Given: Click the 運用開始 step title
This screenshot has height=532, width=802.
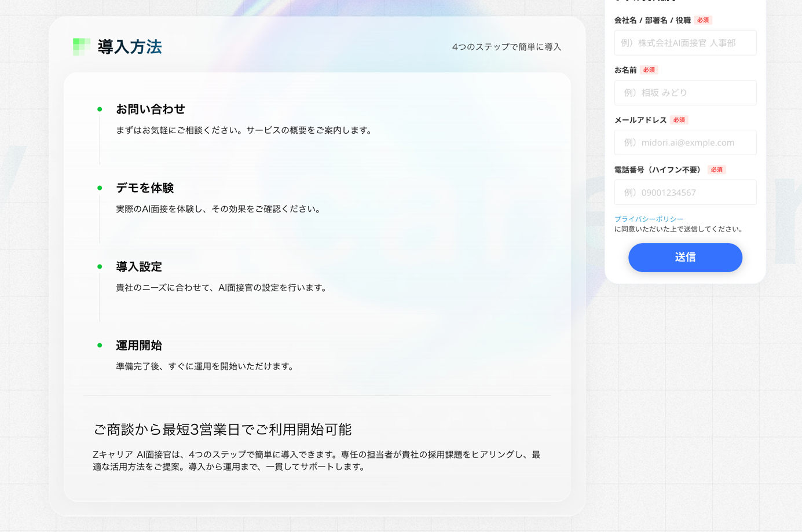Looking at the screenshot, I should [139, 346].
